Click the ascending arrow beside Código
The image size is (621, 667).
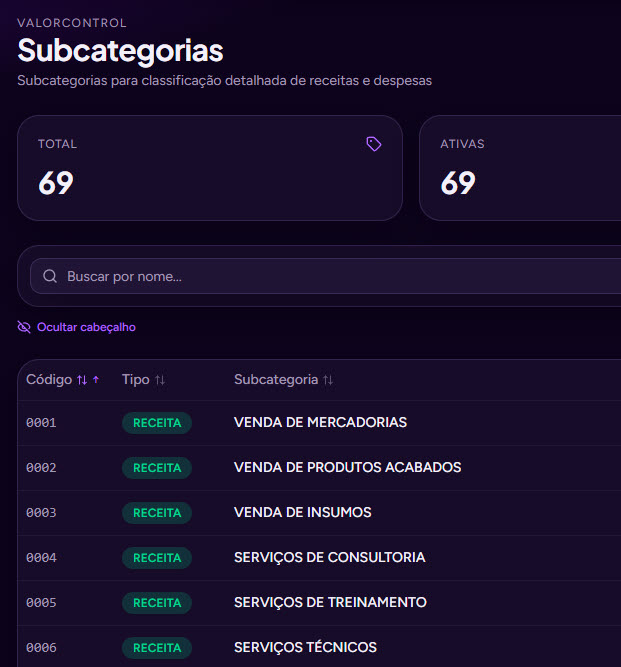coord(96,379)
